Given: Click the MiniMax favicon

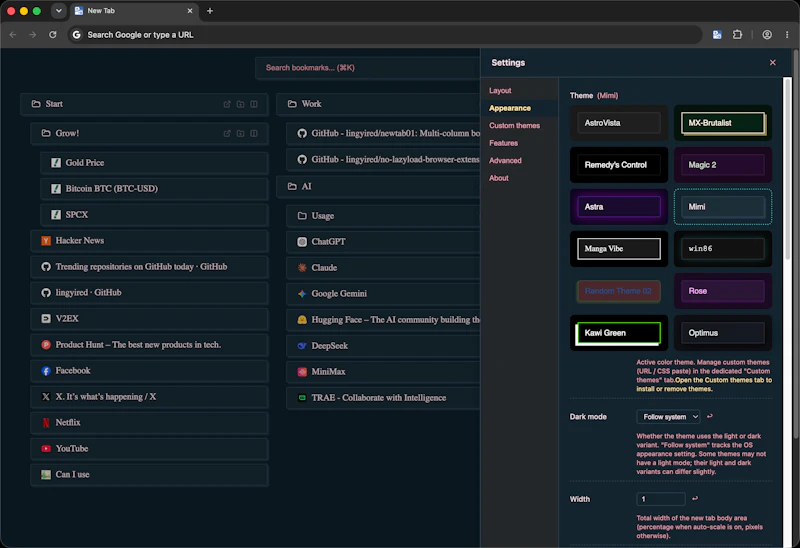Looking at the screenshot, I should pos(302,372).
